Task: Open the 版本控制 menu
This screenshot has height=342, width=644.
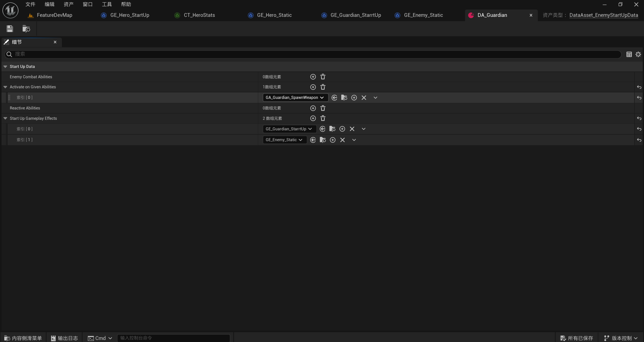Action: click(x=621, y=338)
